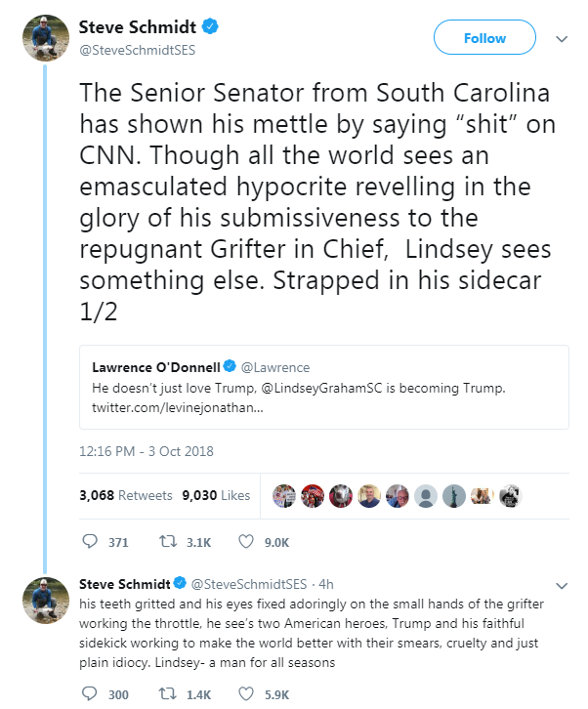
Task: Follow Steve Schmidt
Action: 484,39
